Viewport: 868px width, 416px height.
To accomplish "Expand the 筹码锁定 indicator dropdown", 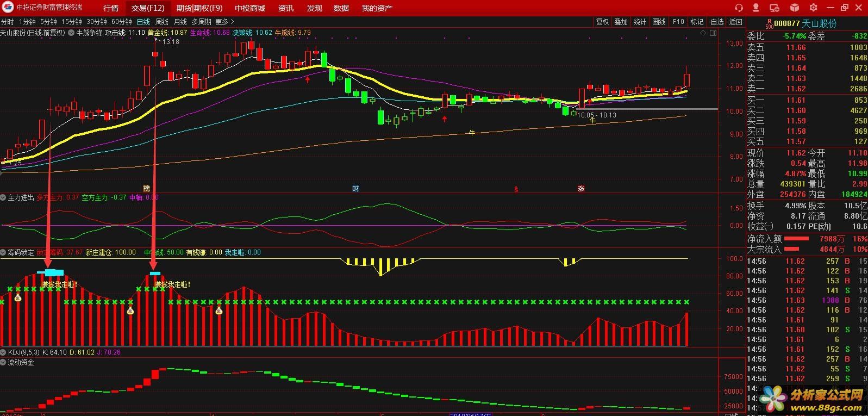I will tap(3, 252).
